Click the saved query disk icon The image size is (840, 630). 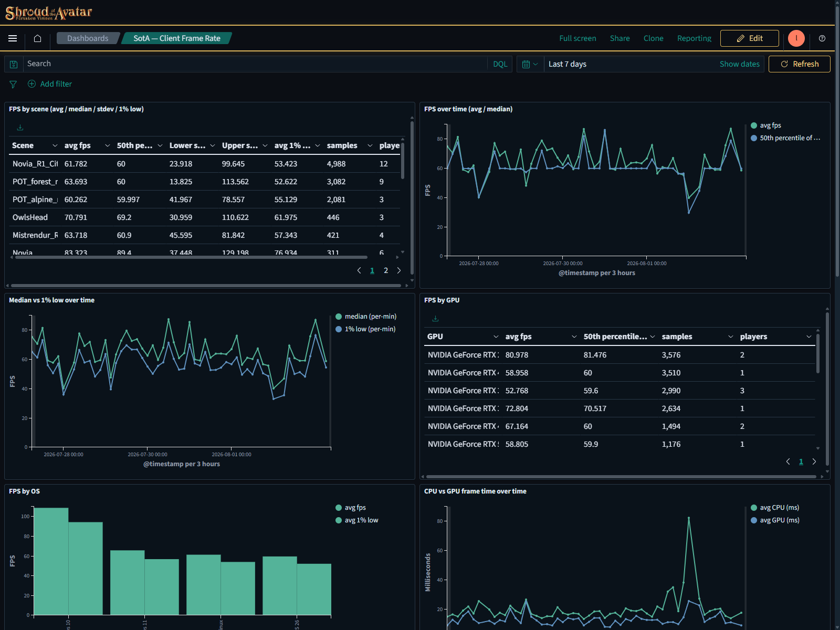click(14, 64)
